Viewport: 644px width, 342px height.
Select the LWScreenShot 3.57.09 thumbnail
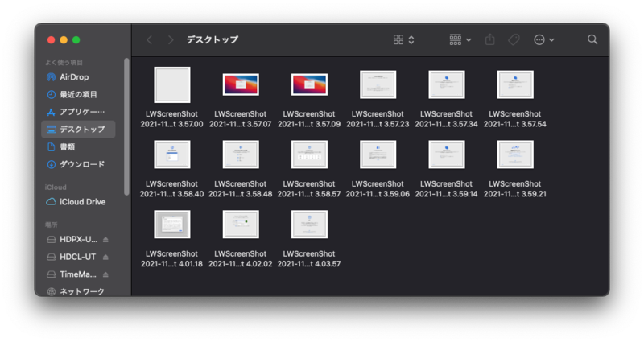pyautogui.click(x=309, y=84)
